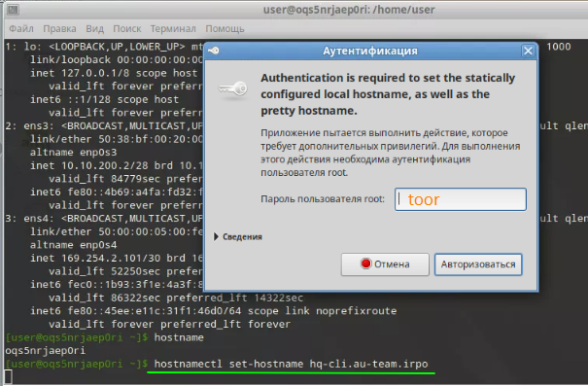Click the large keys icon in dialog
The image size is (588, 386).
[x=233, y=89]
